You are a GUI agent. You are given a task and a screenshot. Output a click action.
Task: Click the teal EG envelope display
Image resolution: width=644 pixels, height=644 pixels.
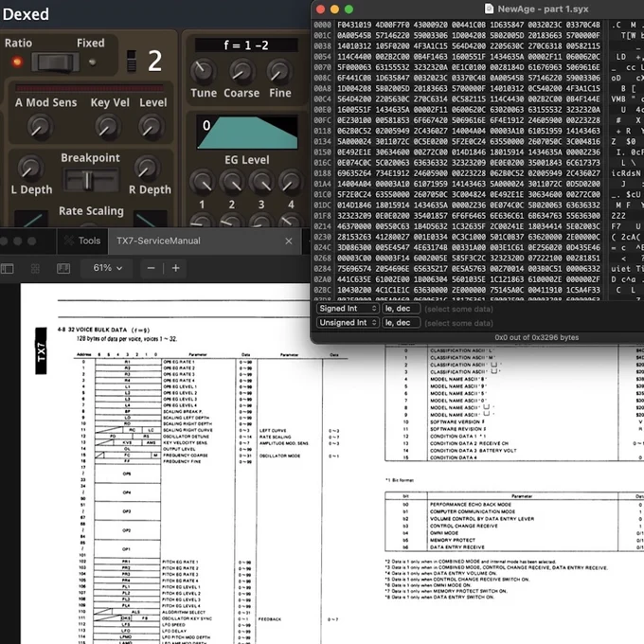(247, 133)
